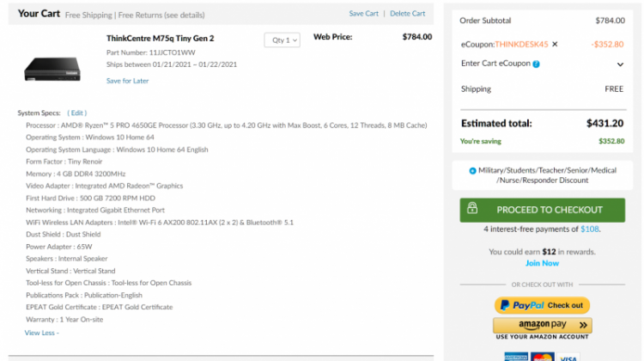Click the American Express card icon

516,357
